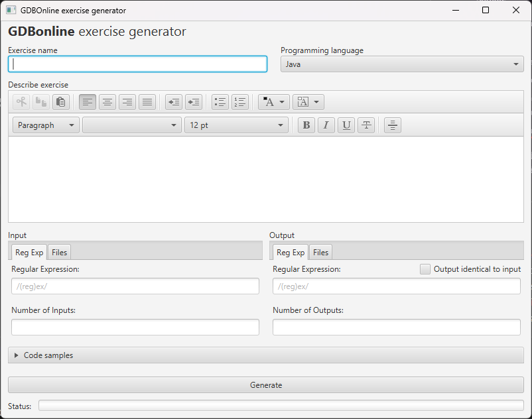Check Output identical to input checkbox
Image resolution: width=532 pixels, height=419 pixels.
click(425, 269)
